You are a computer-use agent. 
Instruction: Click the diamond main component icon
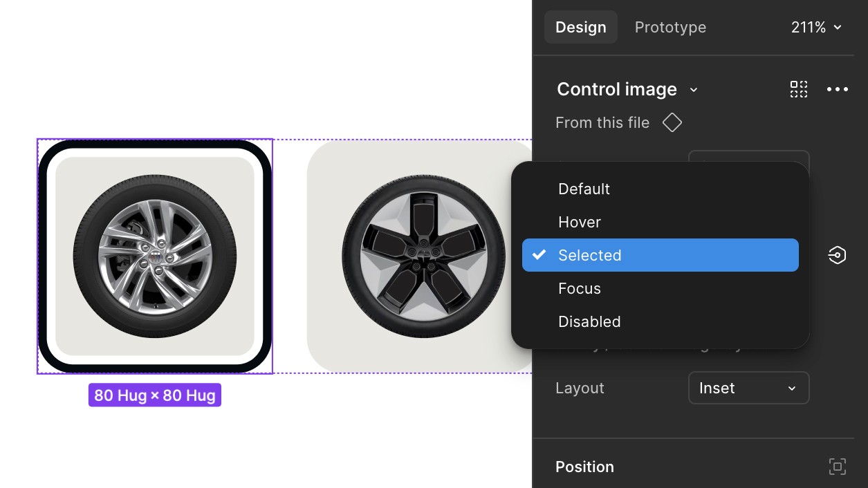click(x=672, y=123)
